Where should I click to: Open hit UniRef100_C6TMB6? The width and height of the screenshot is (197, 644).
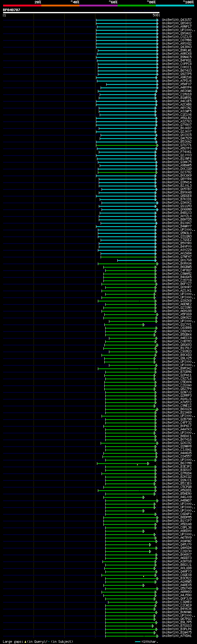(x=177, y=40)
